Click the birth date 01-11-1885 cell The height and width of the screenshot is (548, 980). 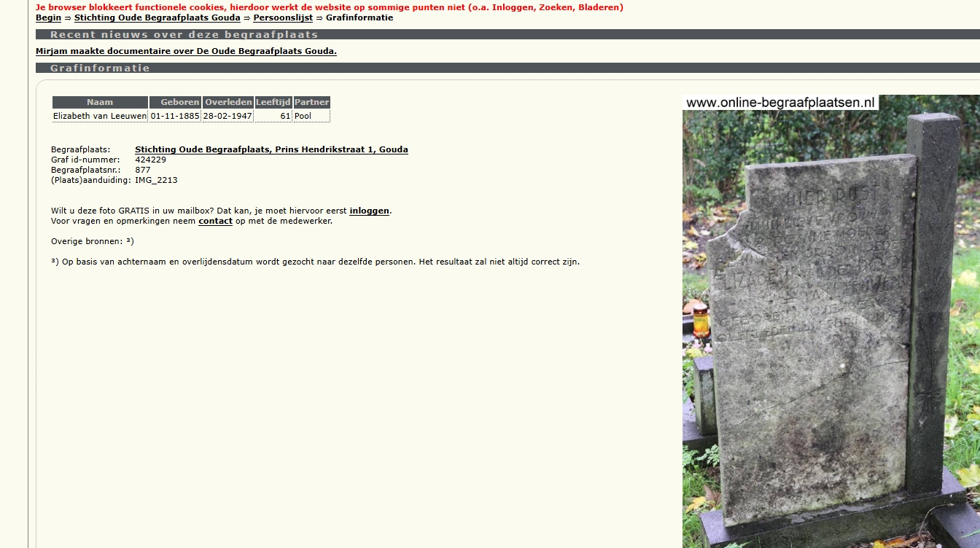(175, 116)
